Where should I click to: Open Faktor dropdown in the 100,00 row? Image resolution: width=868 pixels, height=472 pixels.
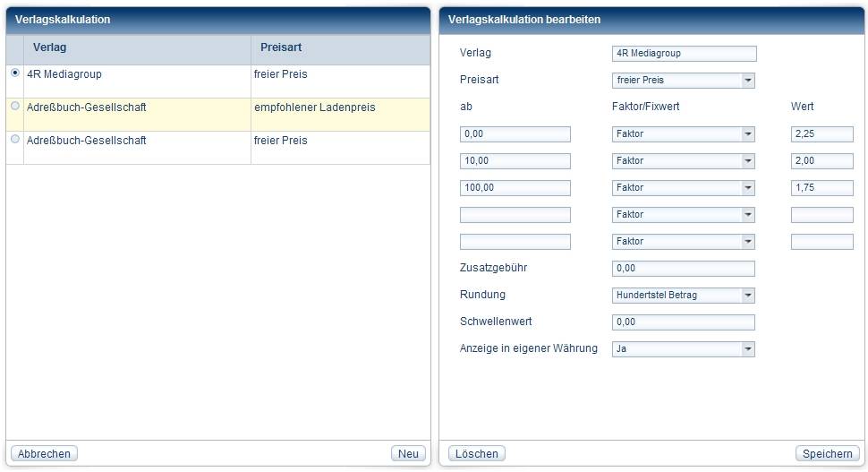[683, 188]
